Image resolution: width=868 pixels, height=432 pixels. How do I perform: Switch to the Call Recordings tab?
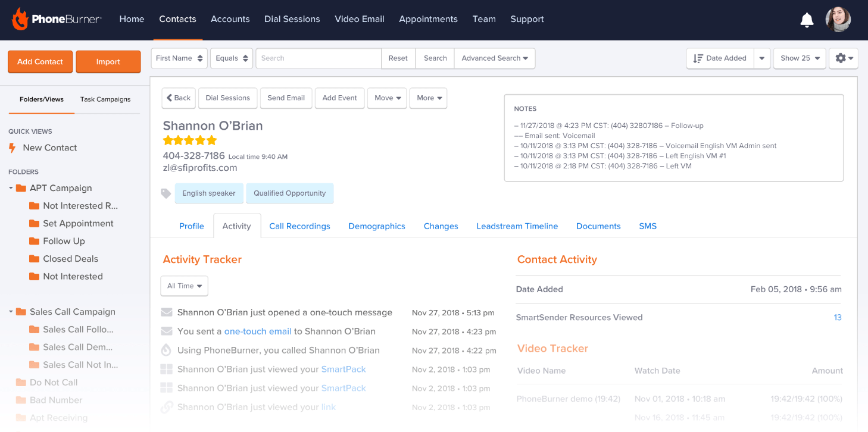point(299,226)
